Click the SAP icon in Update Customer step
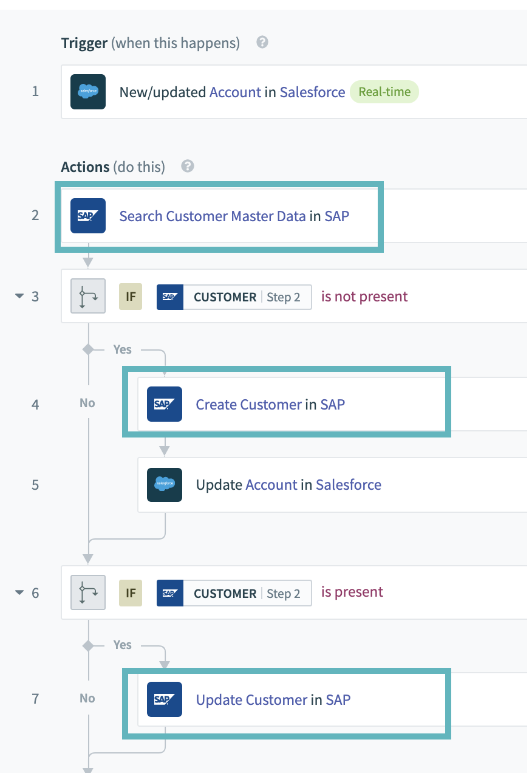The width and height of the screenshot is (532, 779). click(x=165, y=699)
